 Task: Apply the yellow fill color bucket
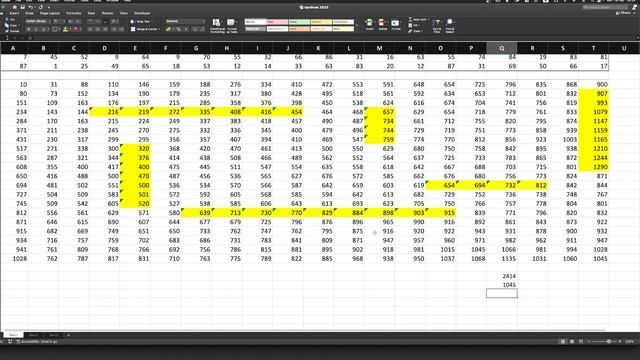click(65, 29)
